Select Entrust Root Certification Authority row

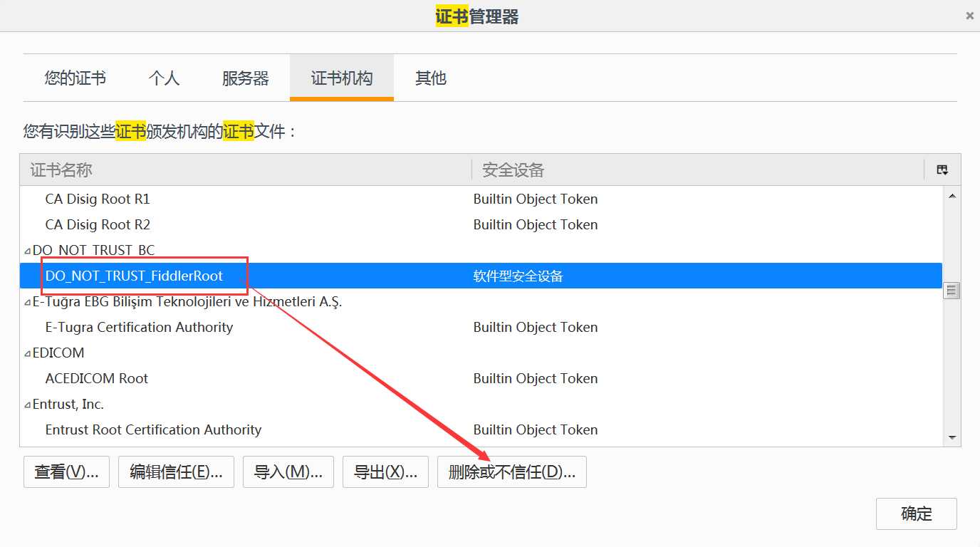tap(481, 429)
